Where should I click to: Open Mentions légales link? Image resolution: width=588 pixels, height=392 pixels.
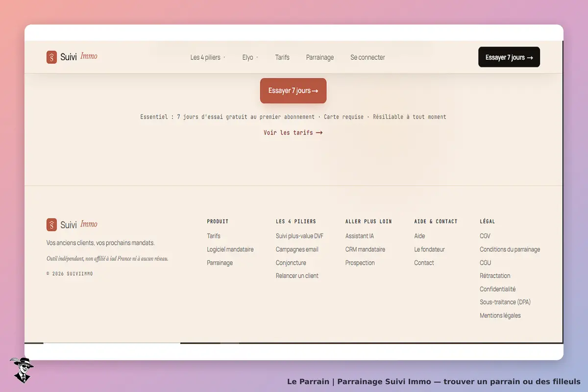(x=500, y=316)
